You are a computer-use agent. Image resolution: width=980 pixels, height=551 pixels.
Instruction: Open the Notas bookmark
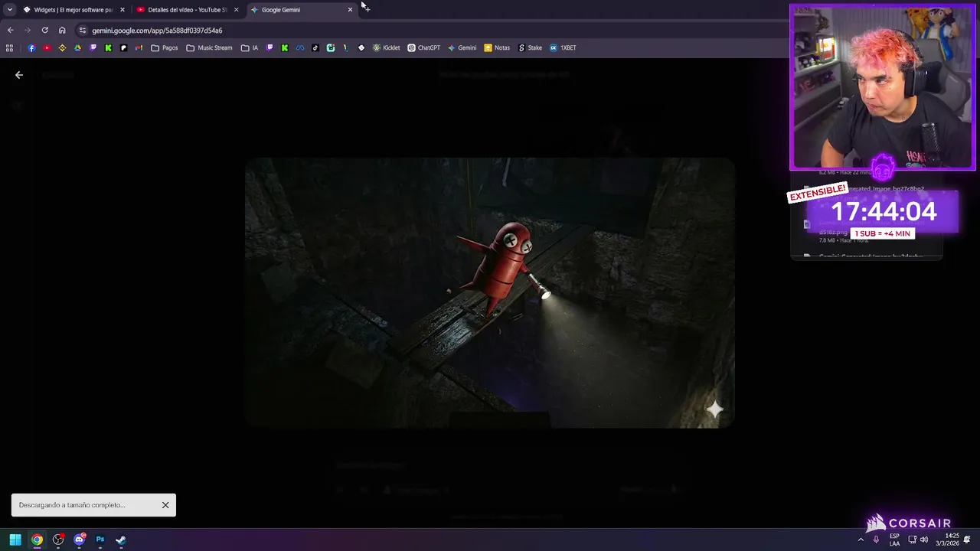497,47
